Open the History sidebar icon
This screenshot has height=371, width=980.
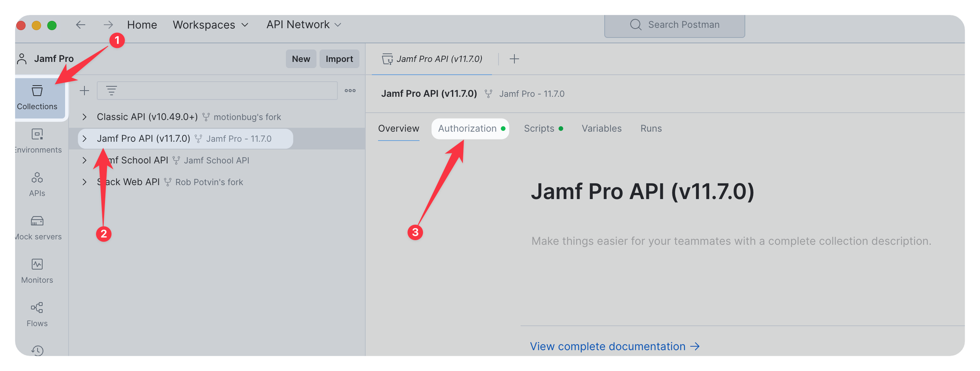pyautogui.click(x=37, y=350)
